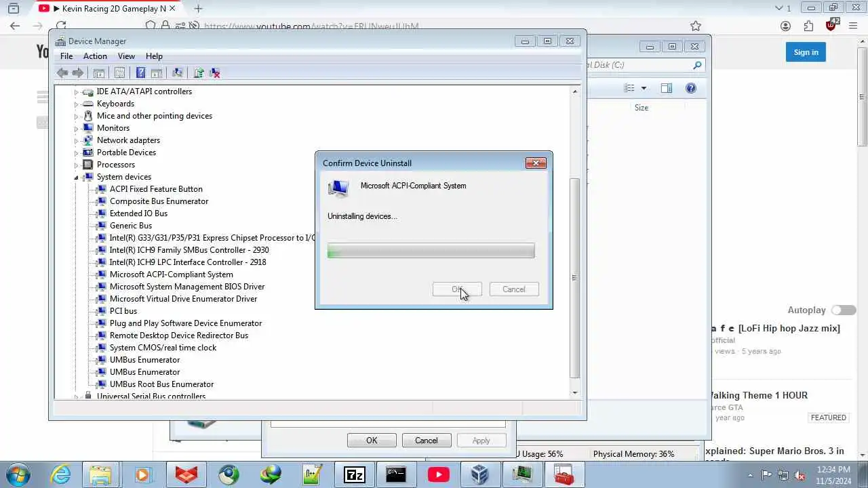This screenshot has width=868, height=488.
Task: Open the red toolbox taskbar icon
Action: point(564,474)
